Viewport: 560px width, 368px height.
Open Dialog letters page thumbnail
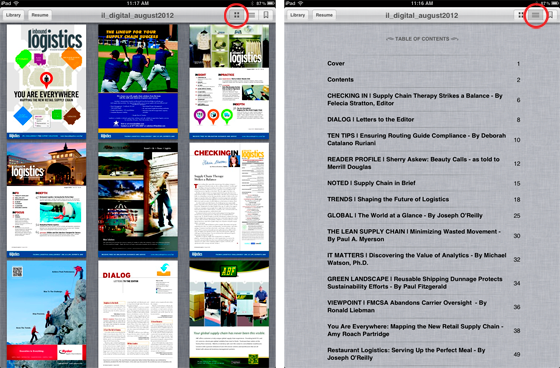tap(138, 314)
